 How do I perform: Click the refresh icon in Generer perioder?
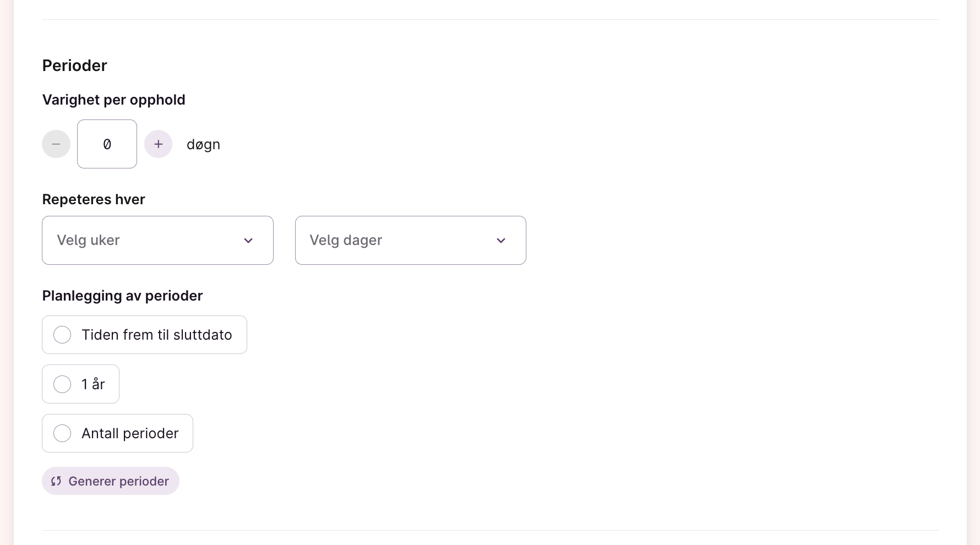(x=56, y=481)
